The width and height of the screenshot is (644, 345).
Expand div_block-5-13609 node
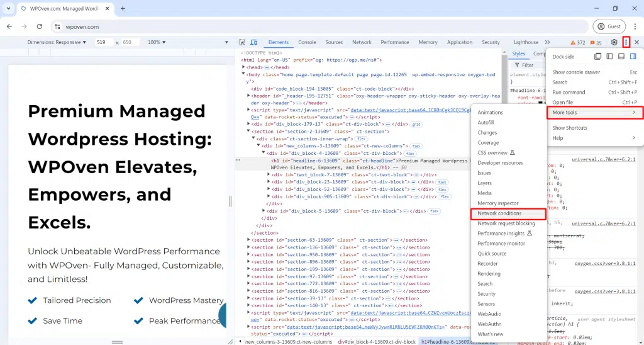tap(264, 211)
